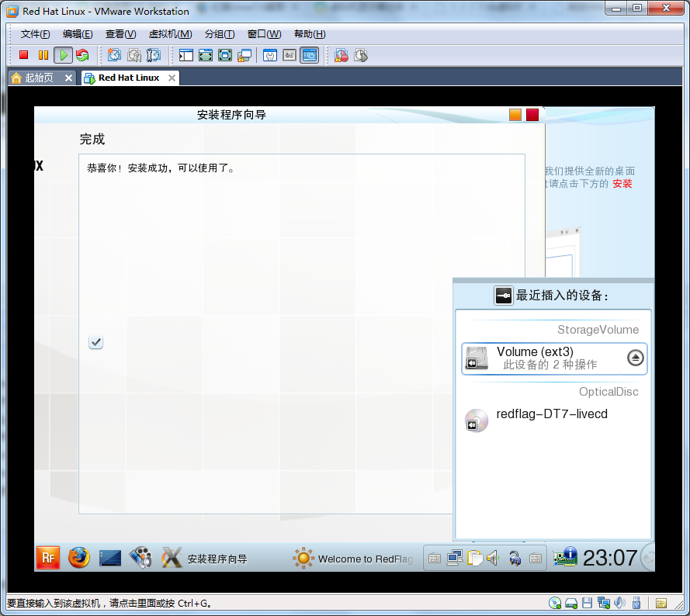
Task: Click the VMware hard disk status icon
Action: point(570,603)
